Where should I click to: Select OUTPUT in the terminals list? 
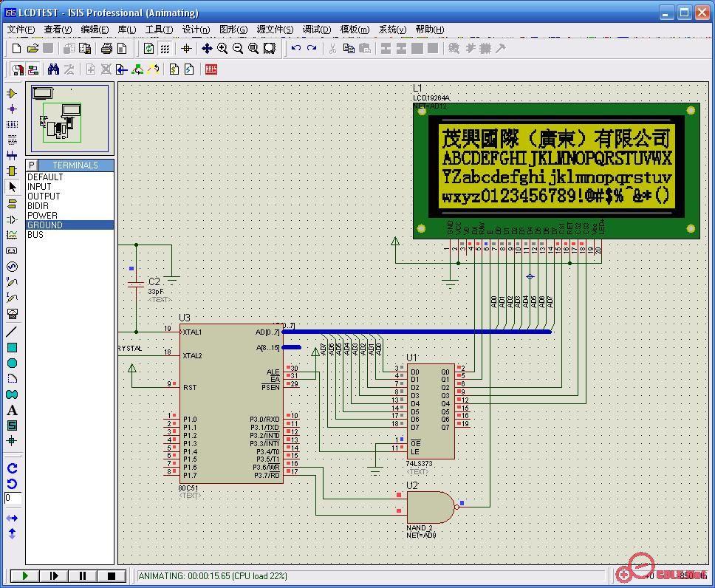coord(69,196)
